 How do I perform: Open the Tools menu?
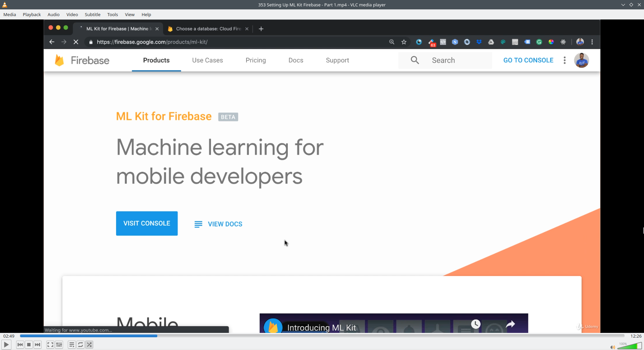(113, 14)
